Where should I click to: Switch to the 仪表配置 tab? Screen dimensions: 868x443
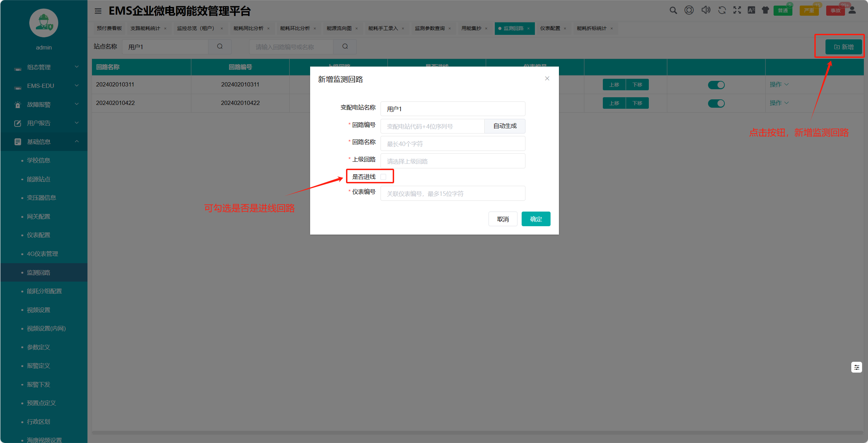(x=550, y=28)
